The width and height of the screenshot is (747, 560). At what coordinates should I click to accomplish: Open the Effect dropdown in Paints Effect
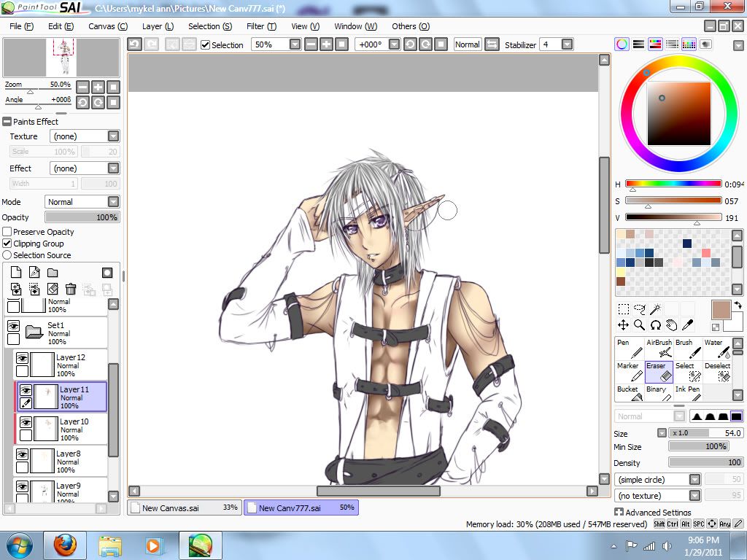click(x=85, y=168)
